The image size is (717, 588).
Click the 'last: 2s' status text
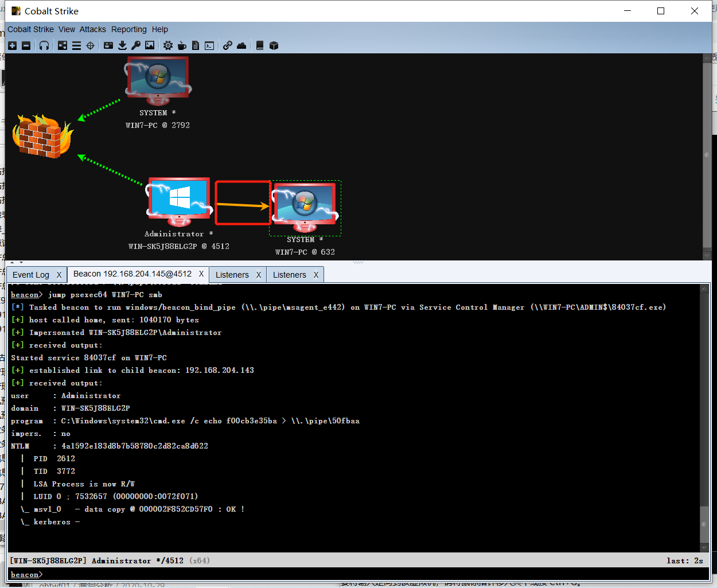coord(685,560)
